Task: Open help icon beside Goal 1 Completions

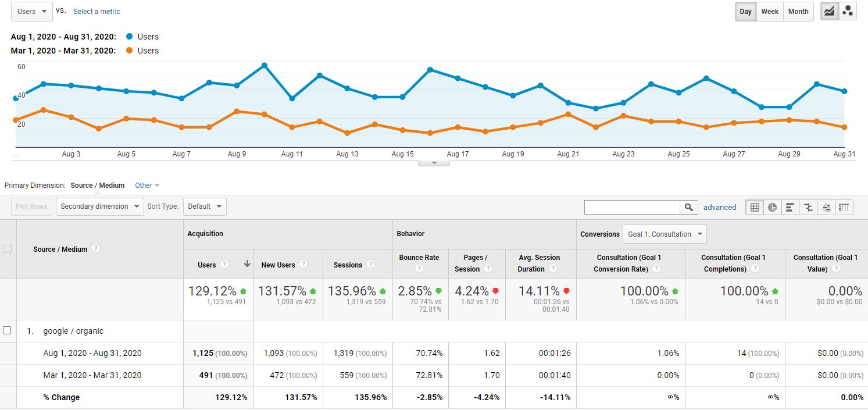Action: coord(754,269)
